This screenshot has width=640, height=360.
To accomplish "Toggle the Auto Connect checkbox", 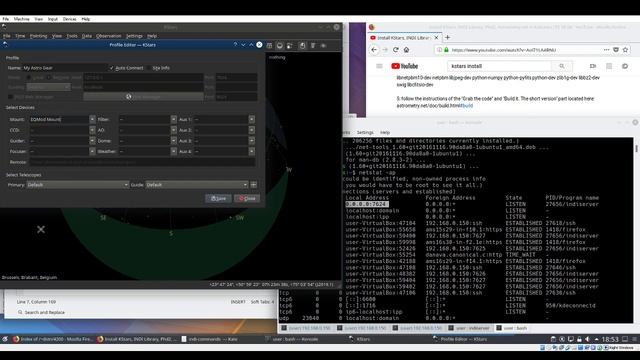I will [x=111, y=68].
